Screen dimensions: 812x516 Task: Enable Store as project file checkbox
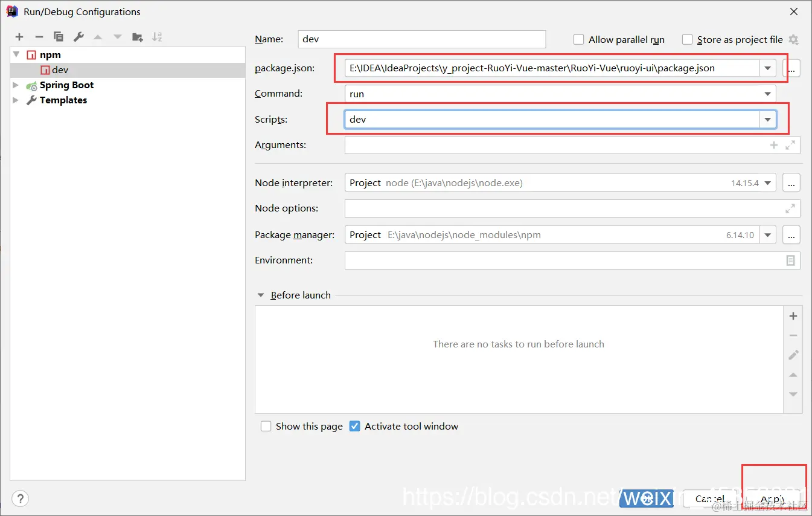(x=687, y=39)
